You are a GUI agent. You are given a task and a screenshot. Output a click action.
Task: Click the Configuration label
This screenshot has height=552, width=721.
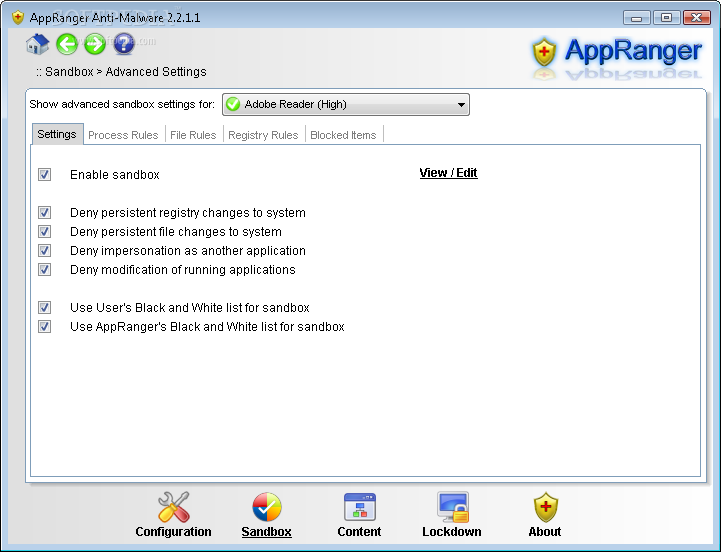(173, 532)
